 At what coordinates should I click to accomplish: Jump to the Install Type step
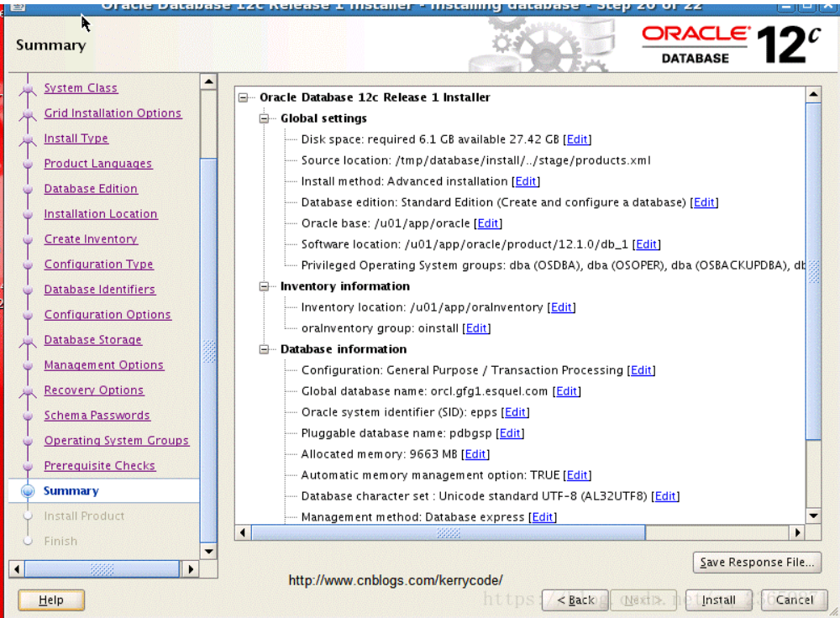click(x=76, y=139)
